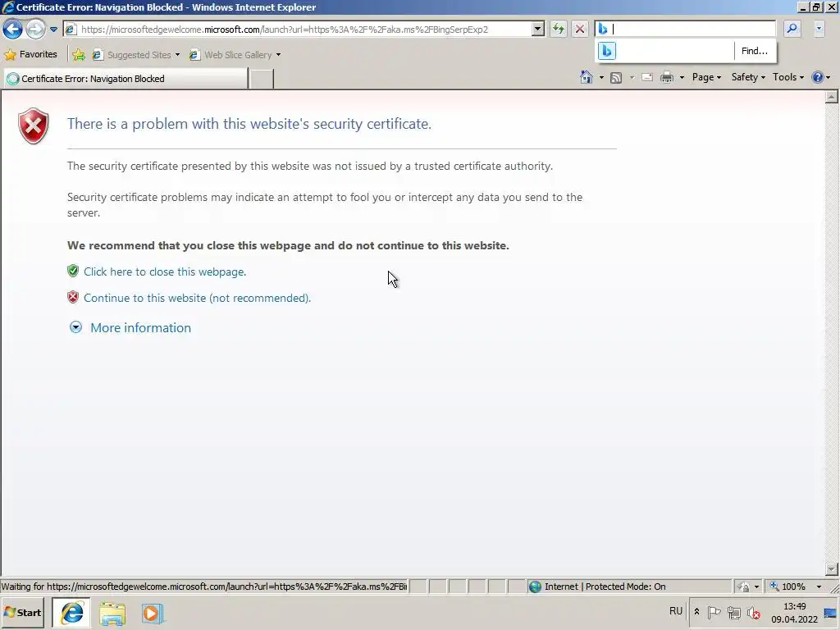This screenshot has width=840, height=630.
Task: Click Continue to this website (not recommended)
Action: pyautogui.click(x=197, y=298)
